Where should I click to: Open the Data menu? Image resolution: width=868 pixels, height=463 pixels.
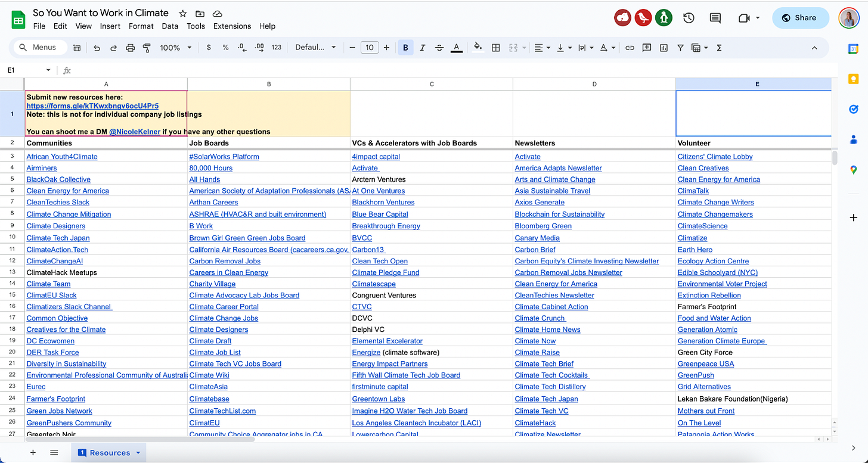pos(170,26)
